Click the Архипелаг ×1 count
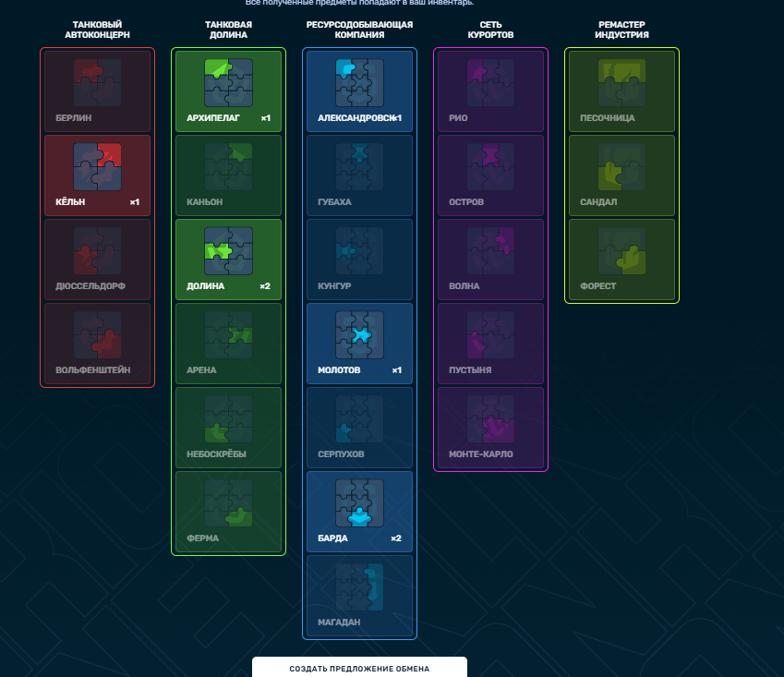 (266, 118)
